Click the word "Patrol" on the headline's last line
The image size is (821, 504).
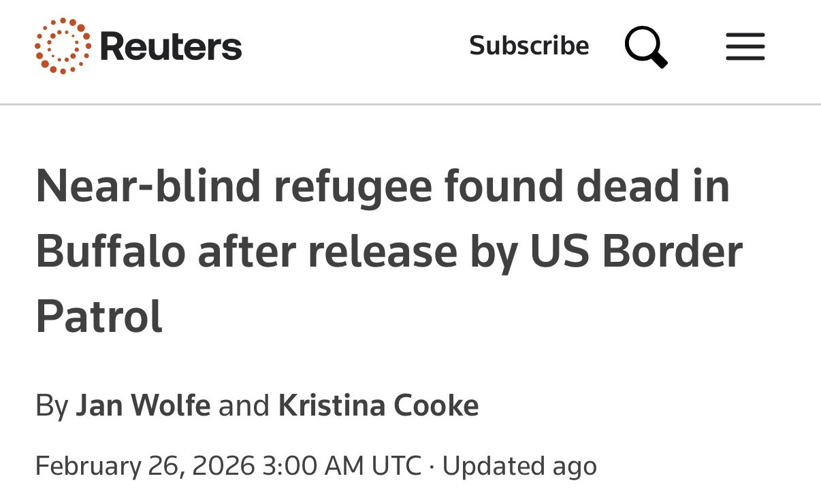pyautogui.click(x=99, y=317)
